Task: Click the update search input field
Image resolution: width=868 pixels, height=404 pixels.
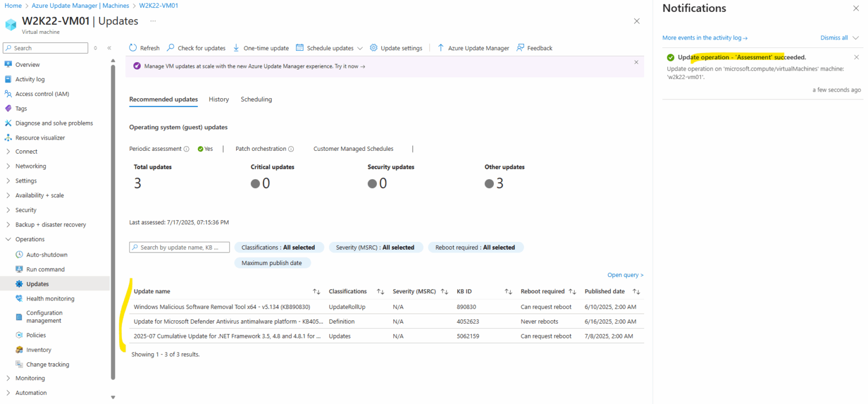Action: click(179, 247)
